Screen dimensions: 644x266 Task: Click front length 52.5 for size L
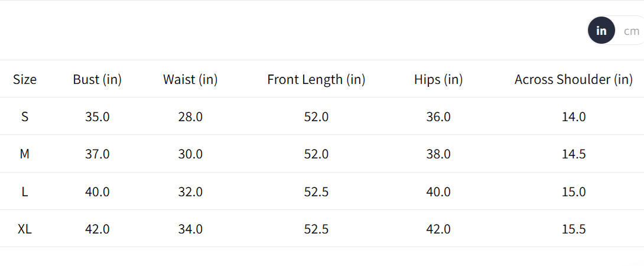(316, 192)
